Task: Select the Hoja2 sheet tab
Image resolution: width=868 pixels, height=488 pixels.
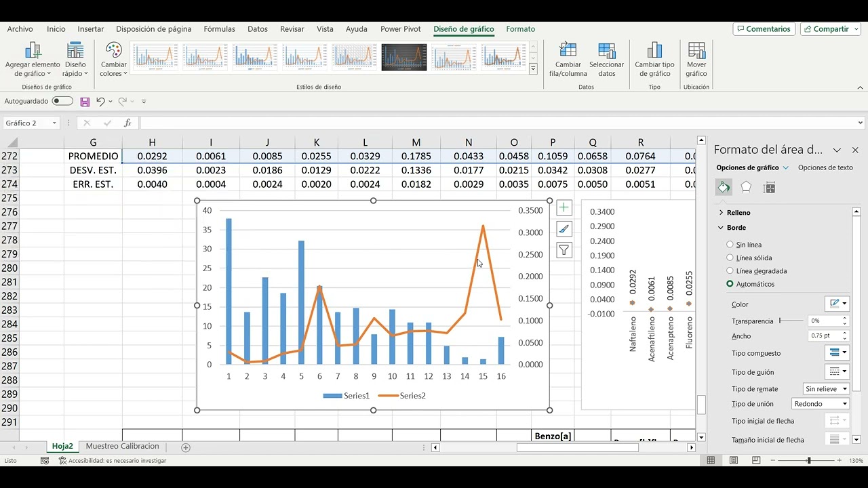Action: coord(62,446)
